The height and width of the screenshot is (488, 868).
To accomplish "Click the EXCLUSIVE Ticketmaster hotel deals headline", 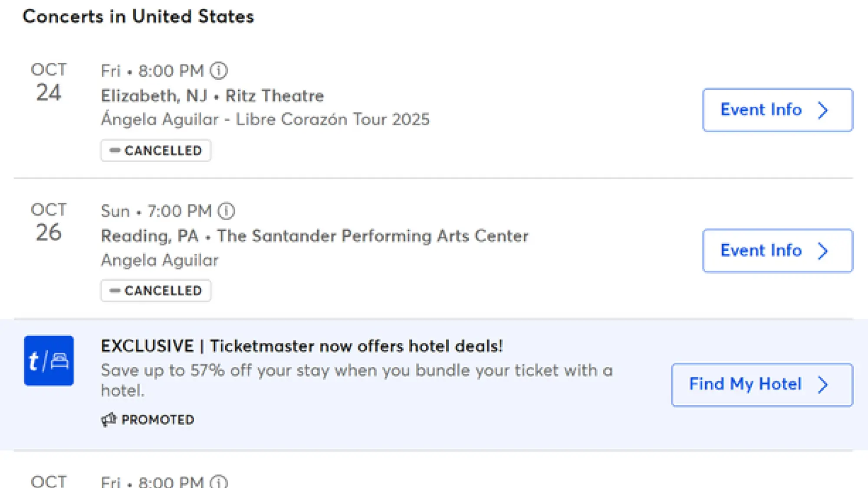I will (x=302, y=346).
